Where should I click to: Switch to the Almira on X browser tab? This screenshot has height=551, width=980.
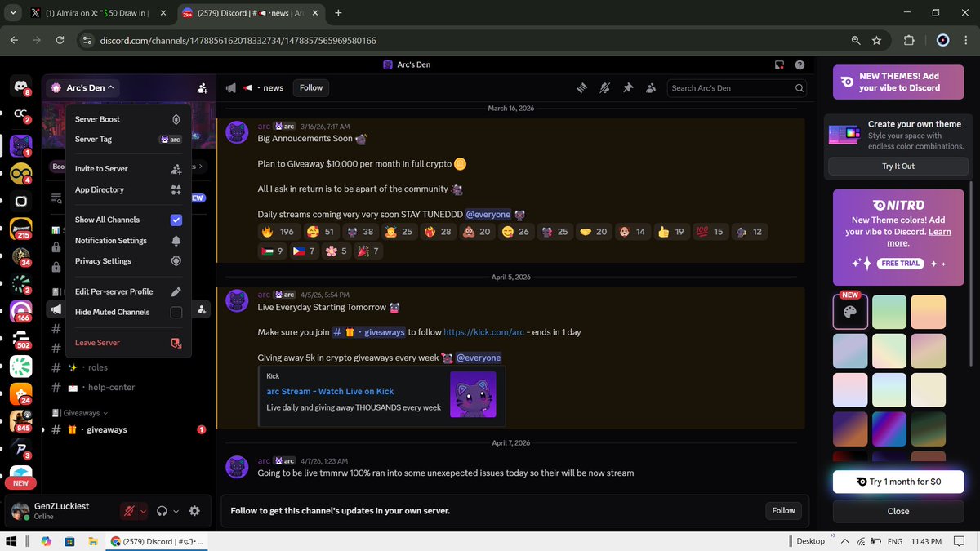[x=98, y=13]
